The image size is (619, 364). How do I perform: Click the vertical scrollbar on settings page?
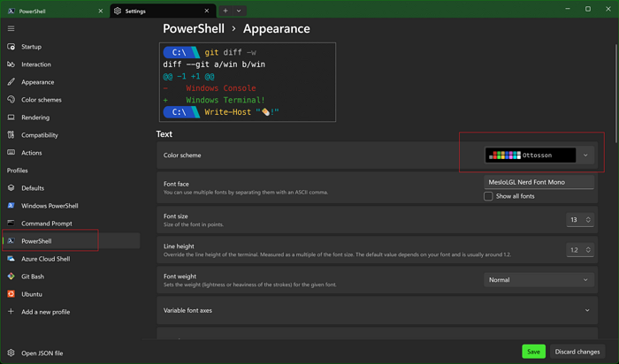coord(616,93)
